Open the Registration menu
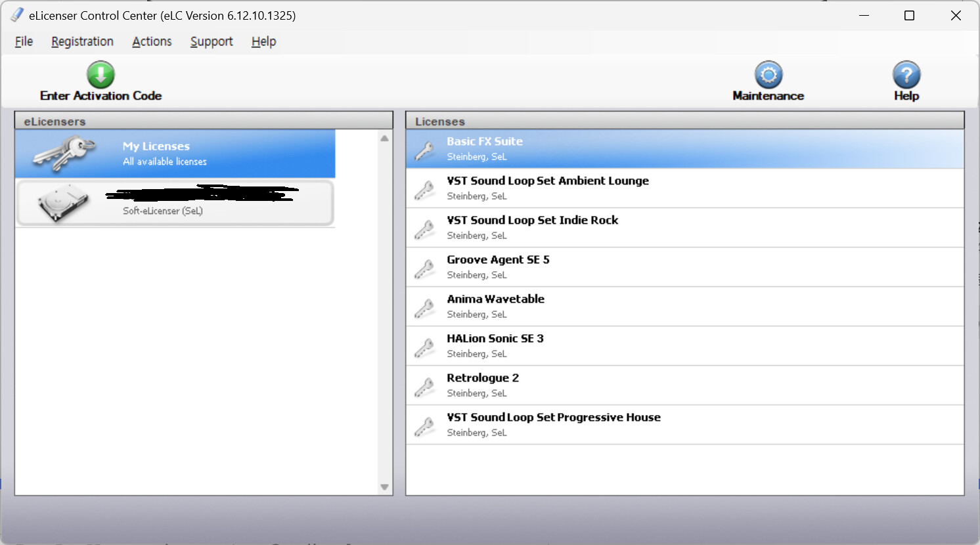The height and width of the screenshot is (545, 980). [x=82, y=41]
